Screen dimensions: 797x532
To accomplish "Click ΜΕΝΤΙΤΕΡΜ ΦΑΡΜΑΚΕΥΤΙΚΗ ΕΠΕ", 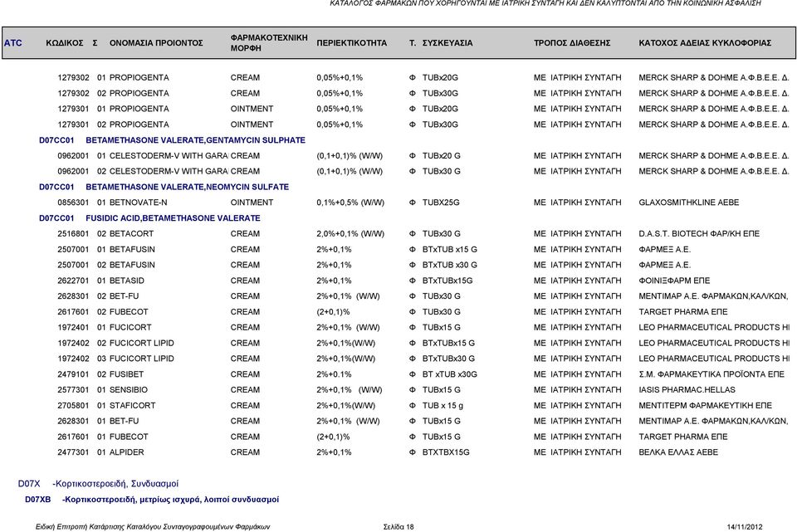I will (x=705, y=406).
